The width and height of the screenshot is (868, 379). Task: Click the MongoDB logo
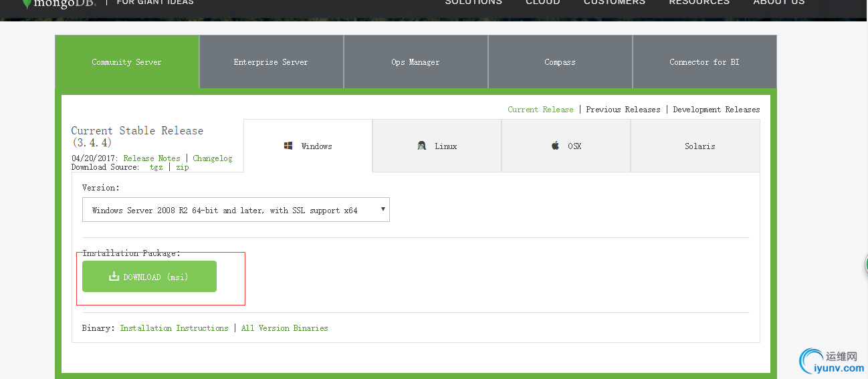[x=59, y=3]
